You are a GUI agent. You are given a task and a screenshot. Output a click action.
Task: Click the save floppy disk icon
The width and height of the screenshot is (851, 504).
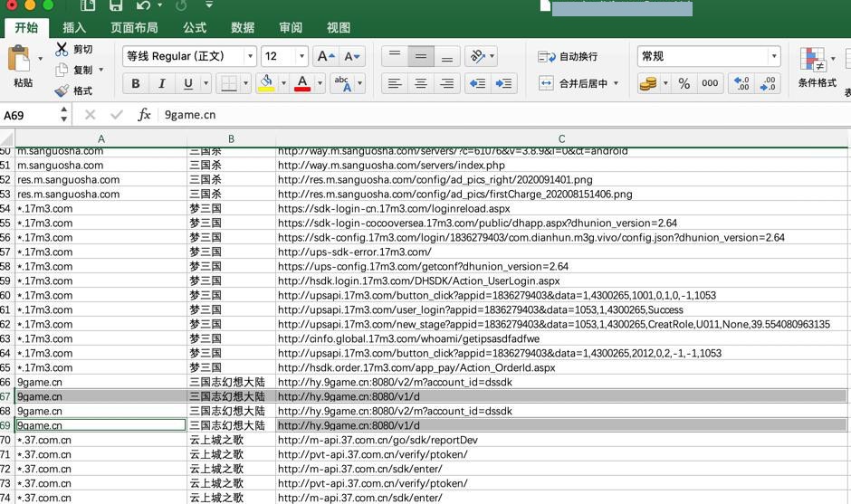(x=116, y=5)
